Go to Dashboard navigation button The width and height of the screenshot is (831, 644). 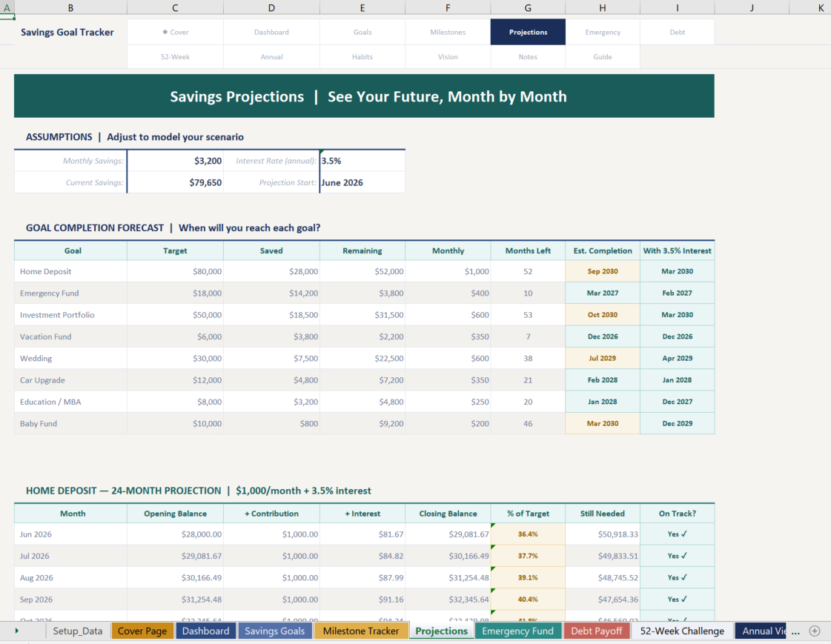tap(271, 33)
